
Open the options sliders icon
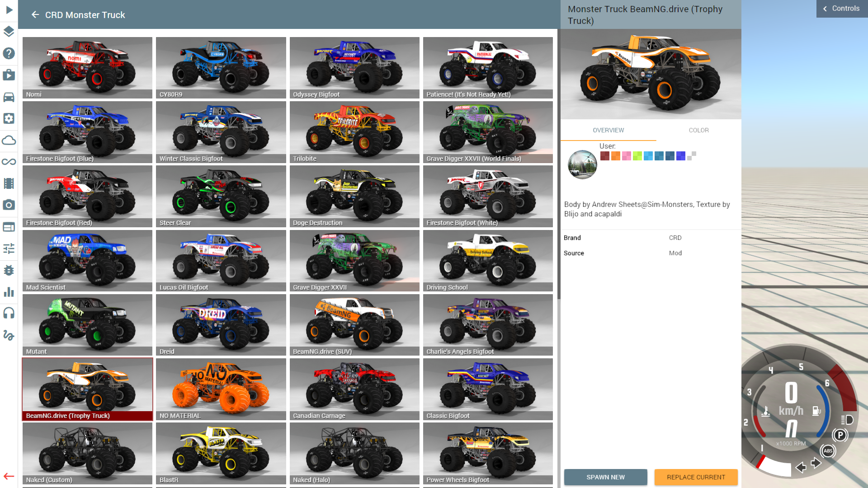[x=9, y=249]
